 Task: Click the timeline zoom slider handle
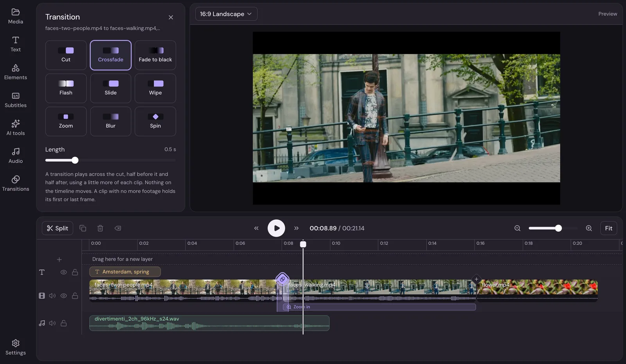558,228
